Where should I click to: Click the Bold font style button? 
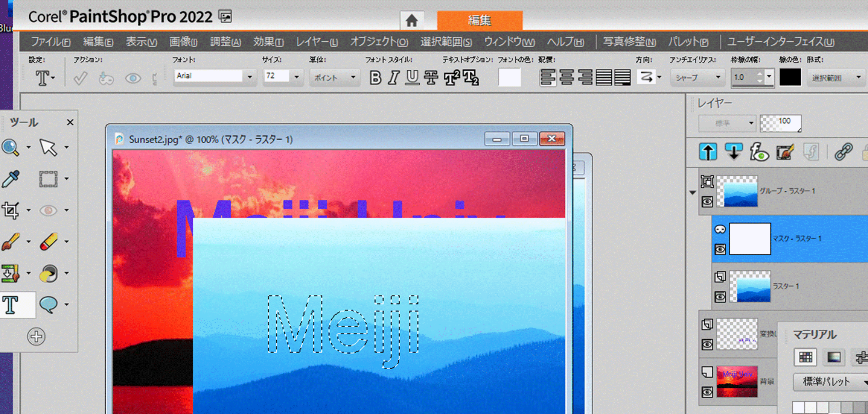pyautogui.click(x=375, y=78)
